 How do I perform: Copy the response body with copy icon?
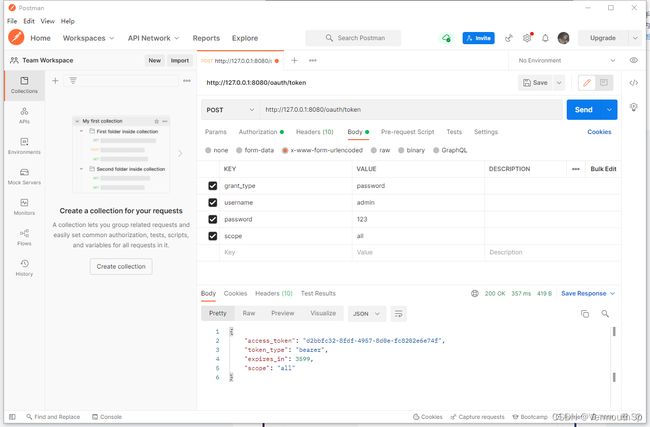tap(585, 314)
